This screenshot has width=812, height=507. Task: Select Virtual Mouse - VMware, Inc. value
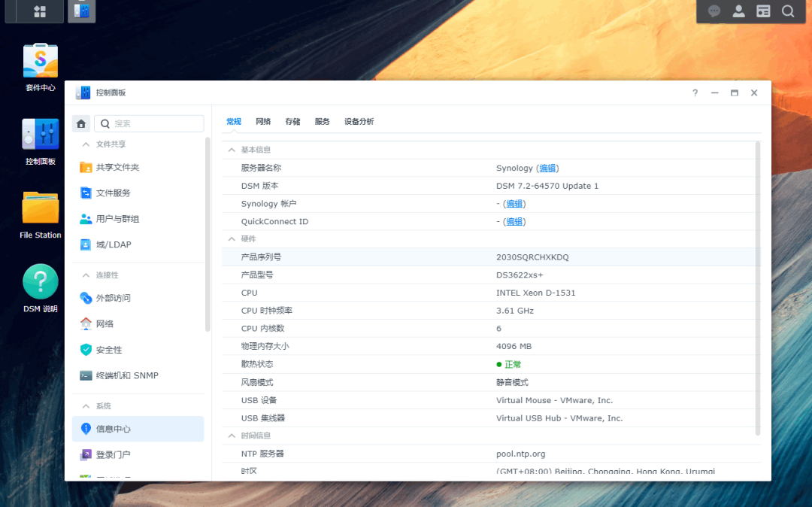coord(554,400)
